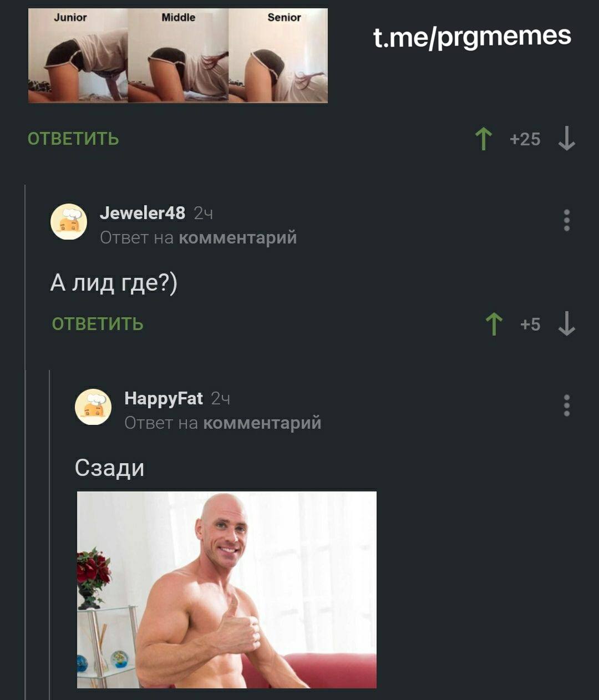Follow 'комментарий' link in Jeweler48's reply header
Viewport: 599px width, 700px height.
point(238,238)
